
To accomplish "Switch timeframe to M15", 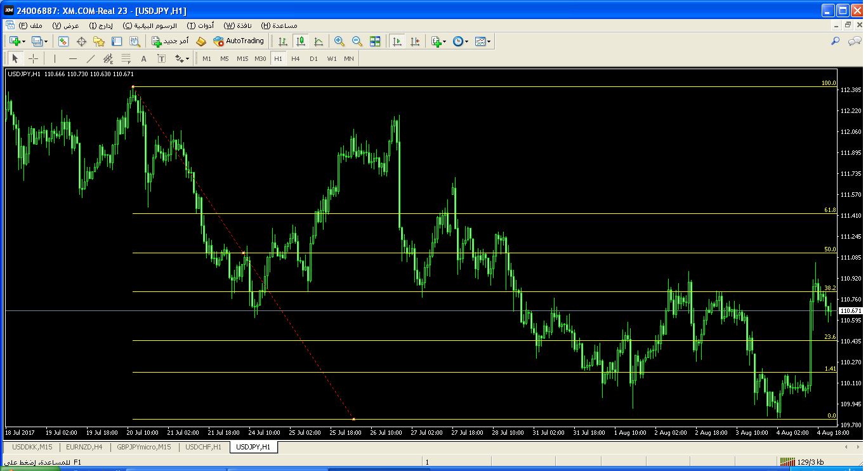I will [x=242, y=58].
